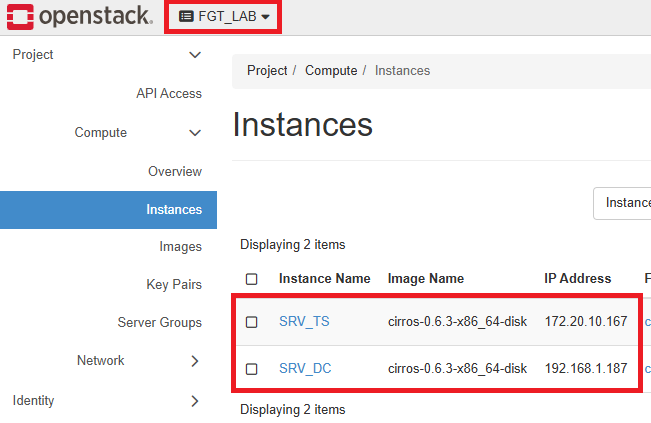The image size is (651, 423).
Task: Click the Instance filter button
Action: tap(622, 203)
